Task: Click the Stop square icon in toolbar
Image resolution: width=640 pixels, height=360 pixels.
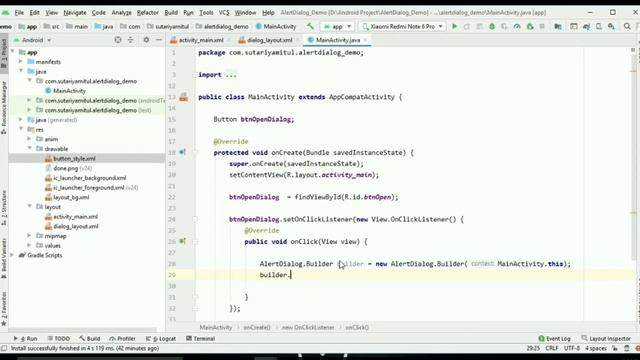Action: pyautogui.click(x=542, y=27)
